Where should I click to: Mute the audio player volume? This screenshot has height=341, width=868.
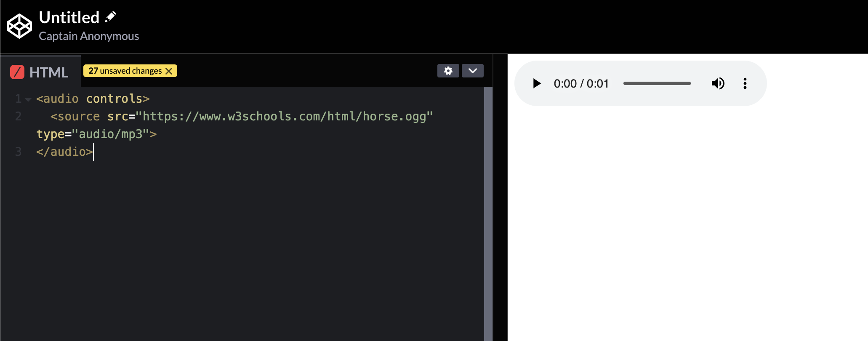pyautogui.click(x=718, y=83)
